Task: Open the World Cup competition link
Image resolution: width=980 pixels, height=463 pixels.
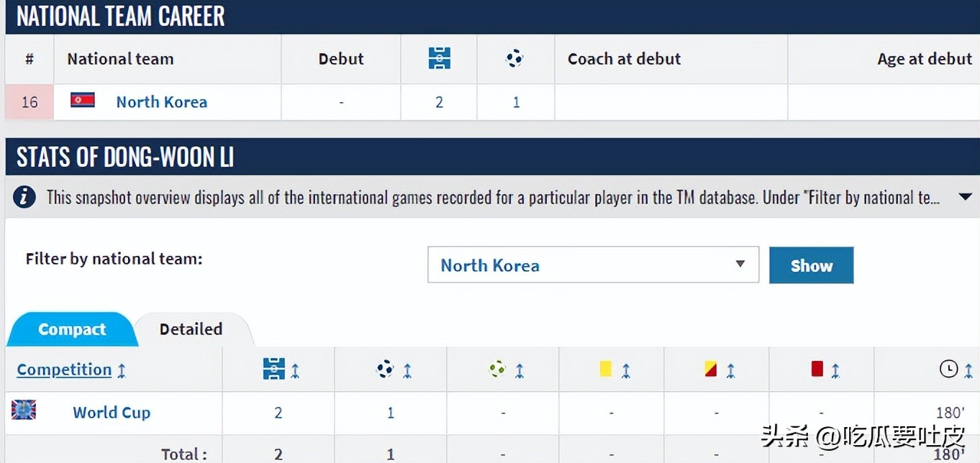Action: (x=112, y=413)
